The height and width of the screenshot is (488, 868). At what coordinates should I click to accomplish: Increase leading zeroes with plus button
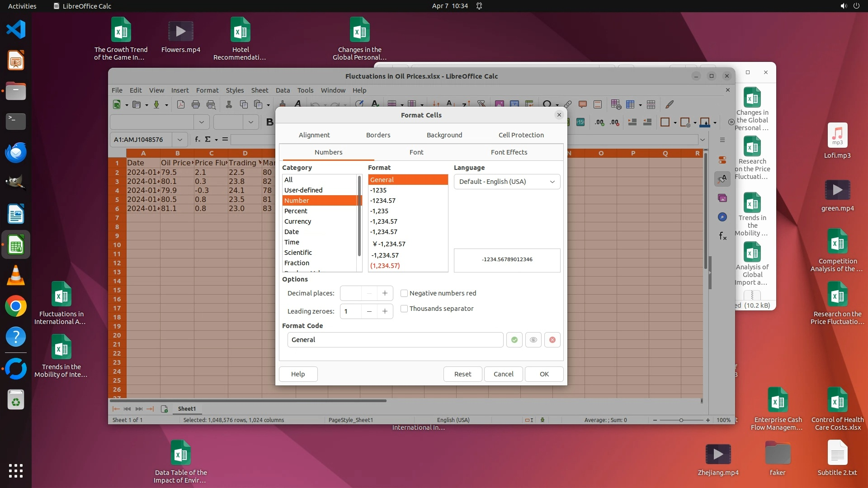pyautogui.click(x=385, y=311)
